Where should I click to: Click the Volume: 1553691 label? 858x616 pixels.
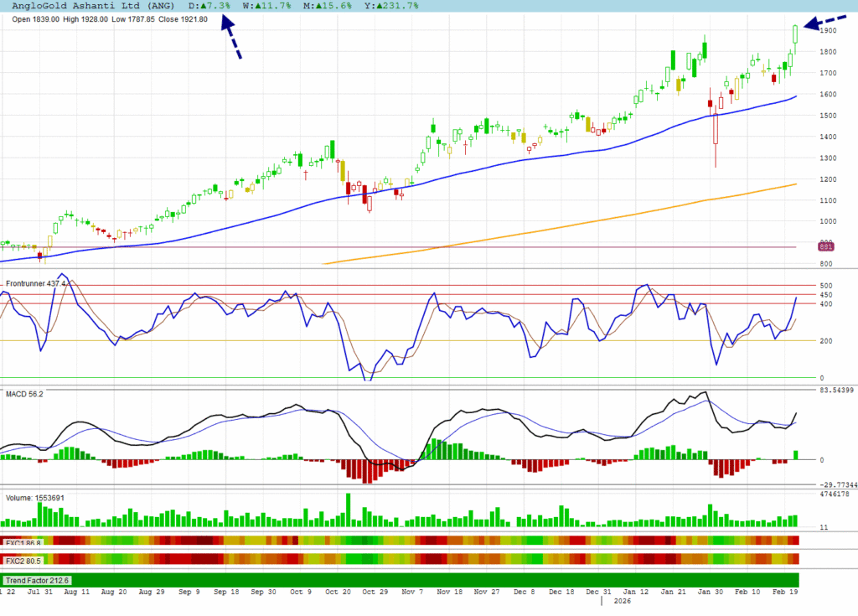(35, 498)
